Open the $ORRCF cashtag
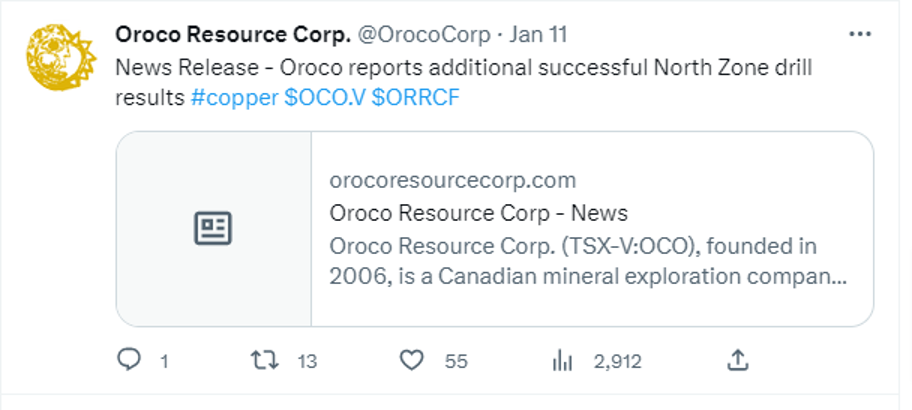 coord(415,98)
